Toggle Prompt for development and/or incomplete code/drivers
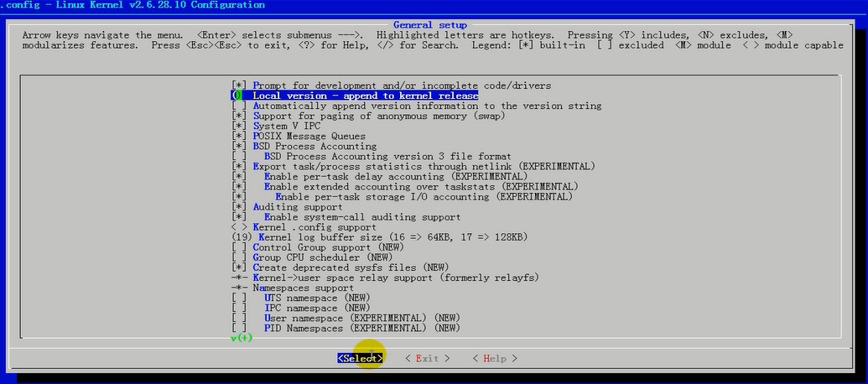 [x=392, y=86]
